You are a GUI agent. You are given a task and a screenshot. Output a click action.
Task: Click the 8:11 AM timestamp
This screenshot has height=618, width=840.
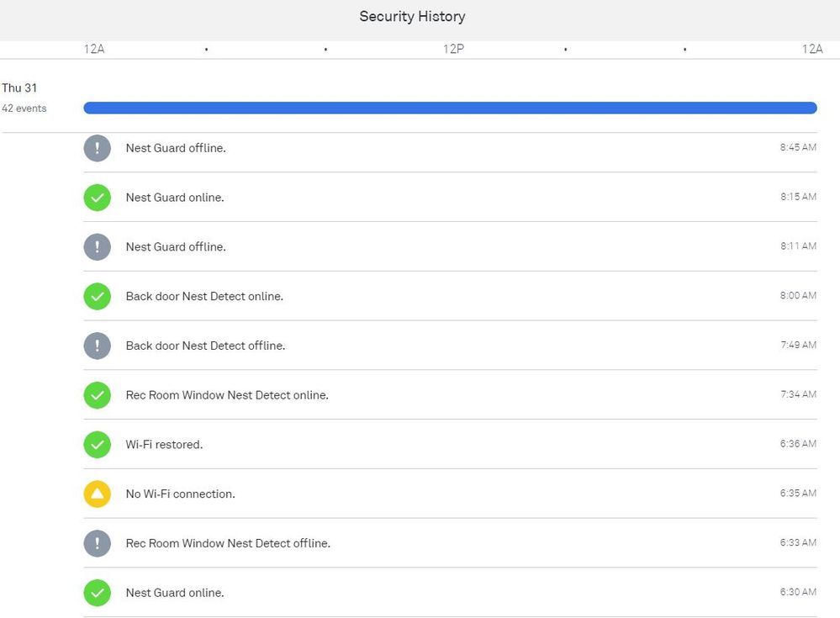pos(798,246)
